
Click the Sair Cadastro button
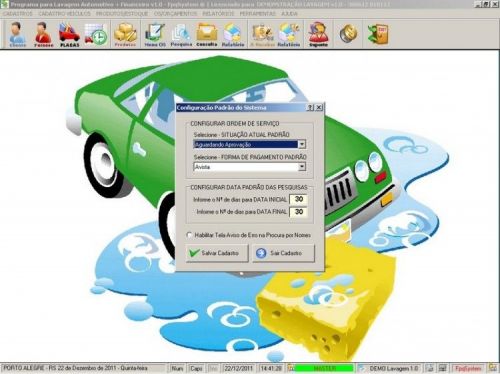(x=283, y=253)
